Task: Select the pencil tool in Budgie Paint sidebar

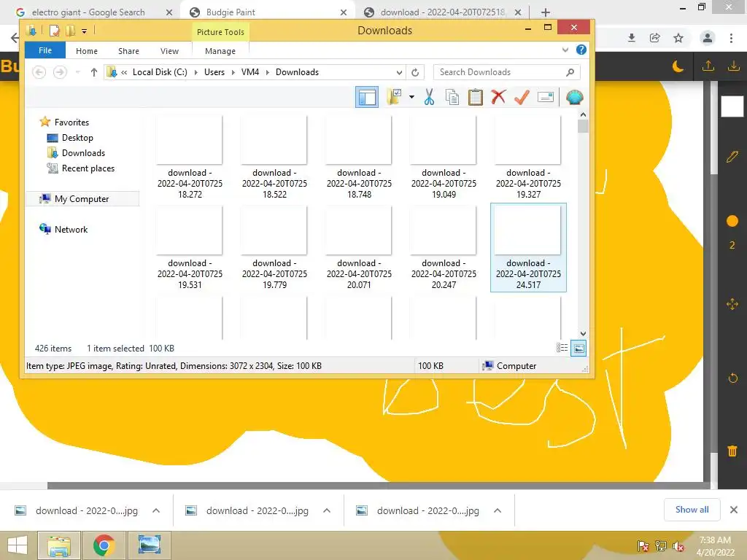Action: click(x=732, y=157)
